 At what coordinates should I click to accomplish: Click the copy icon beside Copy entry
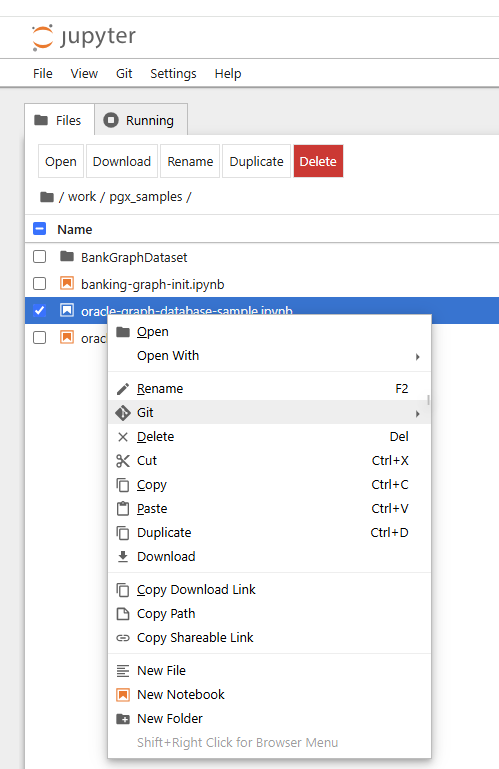(x=123, y=485)
